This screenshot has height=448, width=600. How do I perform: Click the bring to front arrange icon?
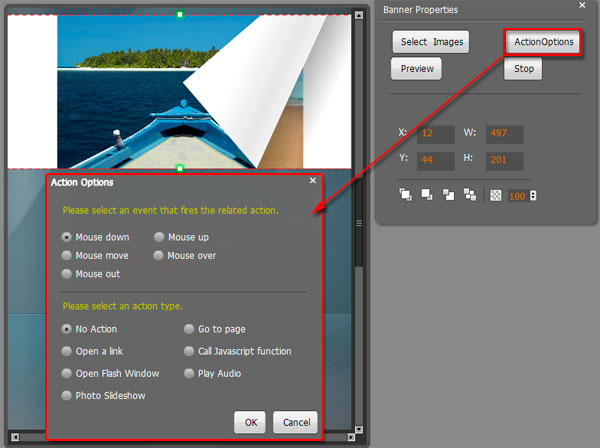pos(405,194)
